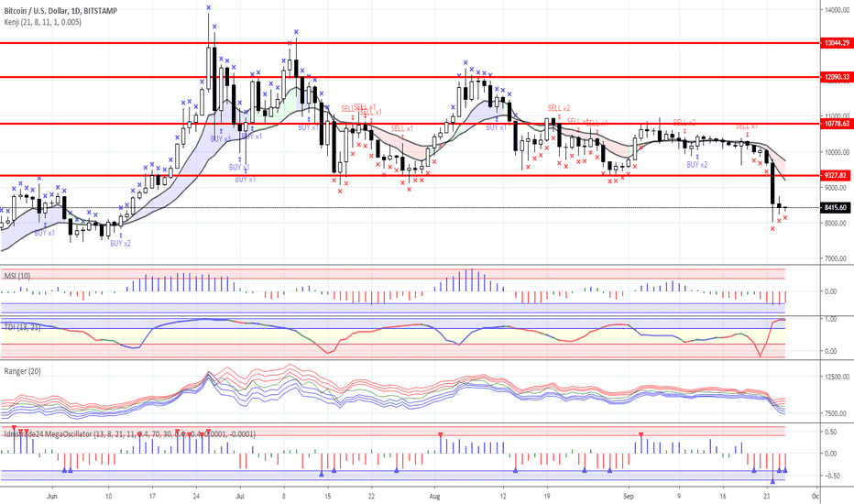Click the 14000.00 value on the price axis
This screenshot has width=854, height=504.
pos(836,10)
